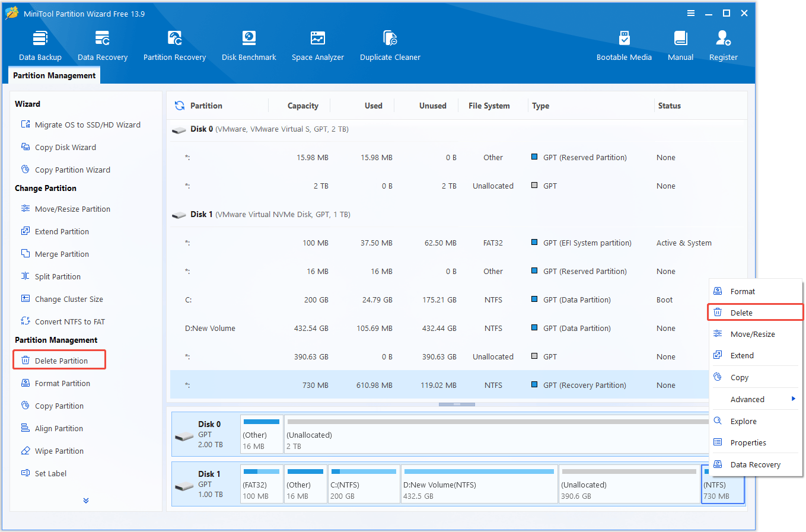Image resolution: width=806 pixels, height=532 pixels.
Task: Choose Extend Partition in sidebar
Action: point(55,231)
